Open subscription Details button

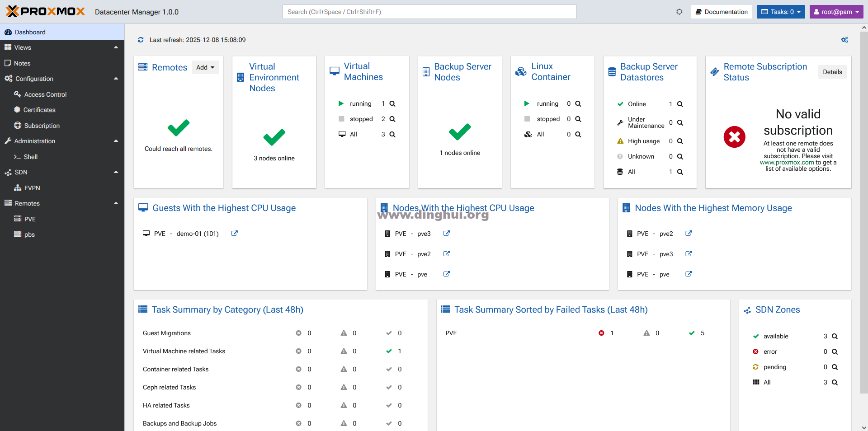tap(832, 72)
